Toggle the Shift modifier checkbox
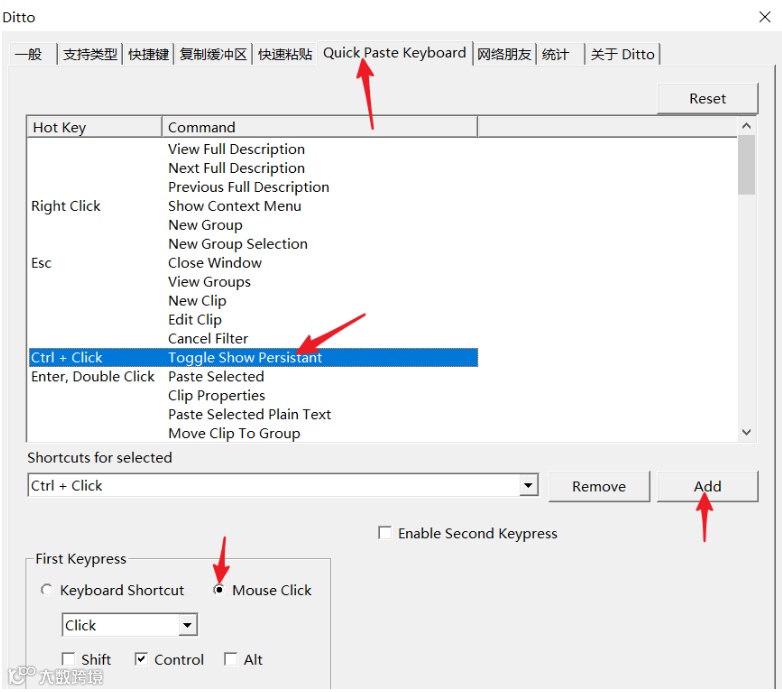Screen dimensions: 782x692 (68, 659)
